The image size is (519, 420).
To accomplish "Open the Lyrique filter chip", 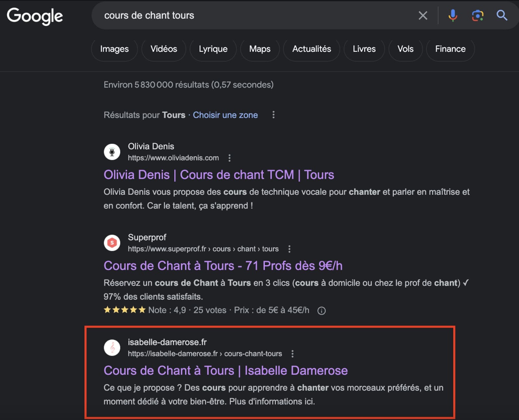I will pyautogui.click(x=213, y=49).
